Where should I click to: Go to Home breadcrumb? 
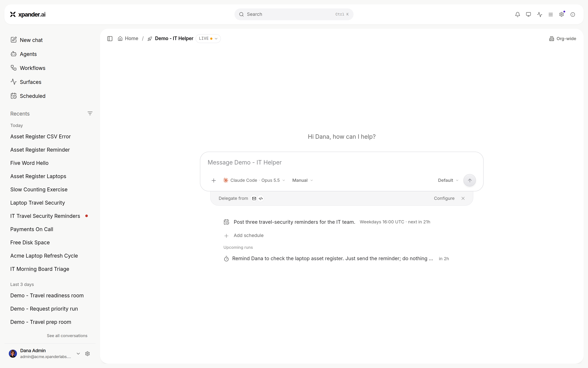click(128, 38)
